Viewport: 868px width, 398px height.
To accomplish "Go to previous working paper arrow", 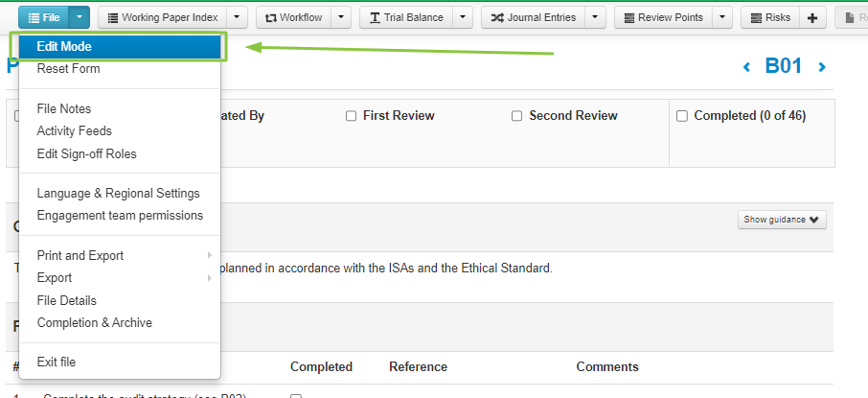I will pos(746,67).
